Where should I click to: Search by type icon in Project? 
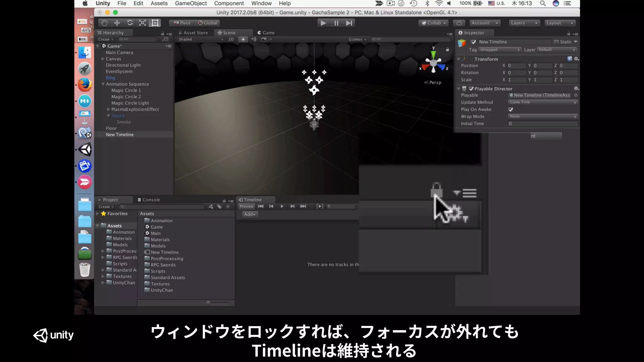pos(211,207)
